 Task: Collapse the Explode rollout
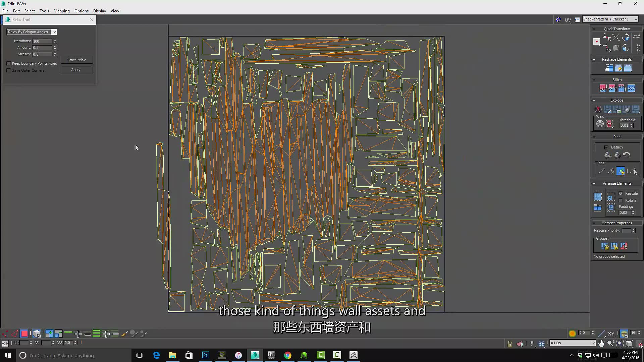tap(594, 100)
